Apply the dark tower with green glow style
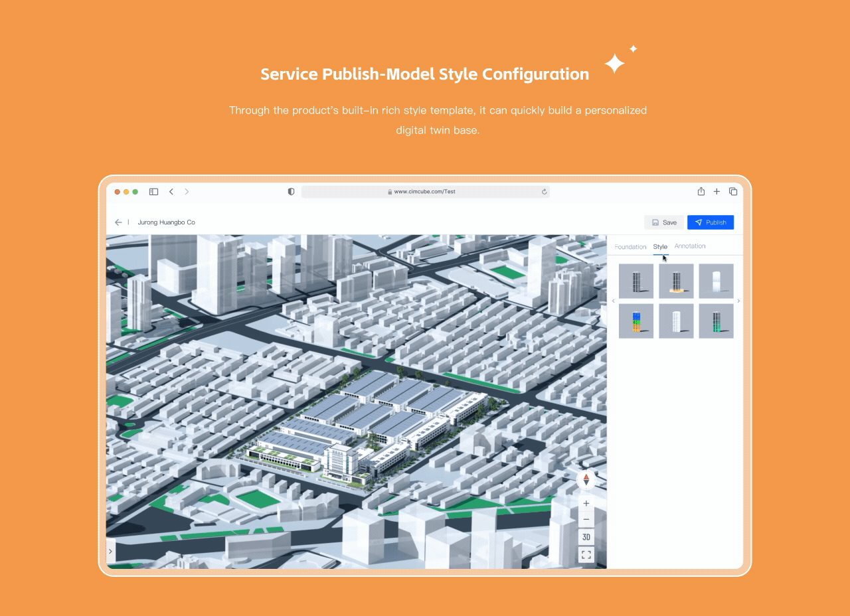 716,321
